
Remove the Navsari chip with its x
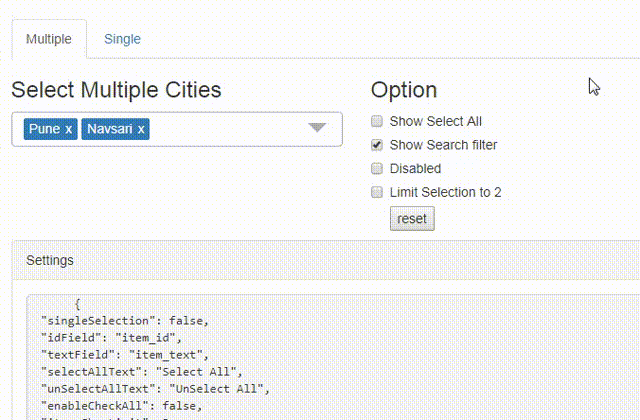click(141, 129)
